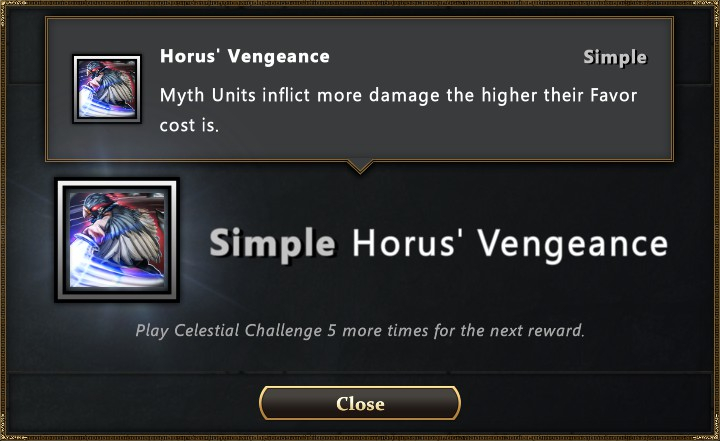
Task: Click the 'cost is.' line of the description
Action: point(189,125)
